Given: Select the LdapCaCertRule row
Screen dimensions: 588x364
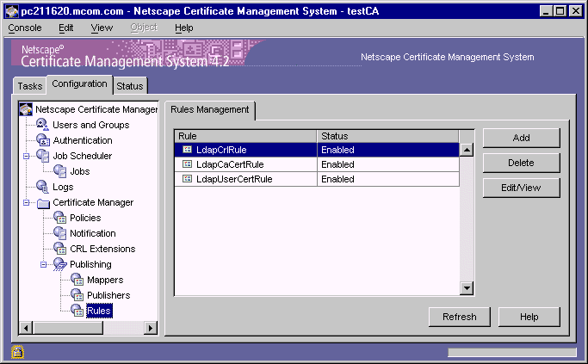Looking at the screenshot, I should pyautogui.click(x=317, y=164).
